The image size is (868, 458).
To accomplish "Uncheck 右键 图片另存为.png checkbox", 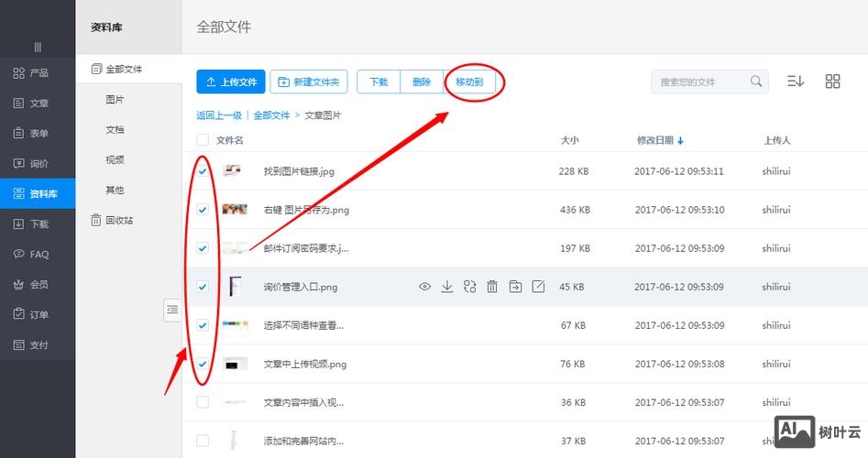I will [203, 210].
